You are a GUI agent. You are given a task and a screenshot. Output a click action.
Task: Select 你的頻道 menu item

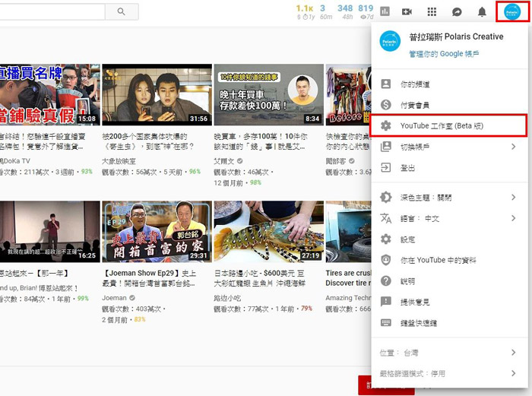coord(415,84)
